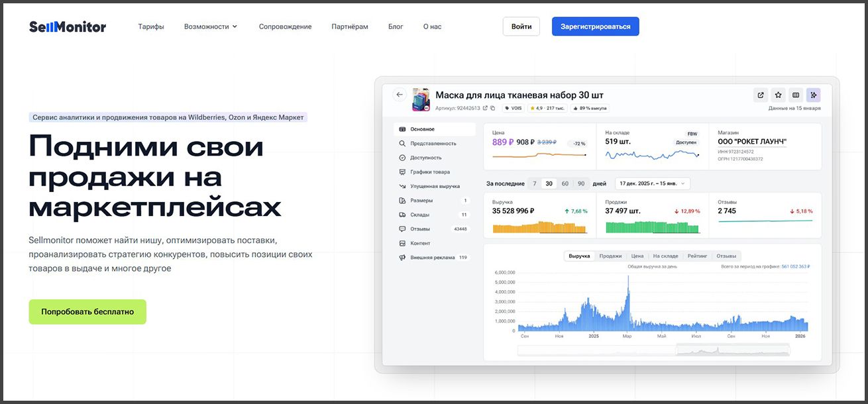
Task: Open the Контент sidebar section
Action: click(435, 243)
